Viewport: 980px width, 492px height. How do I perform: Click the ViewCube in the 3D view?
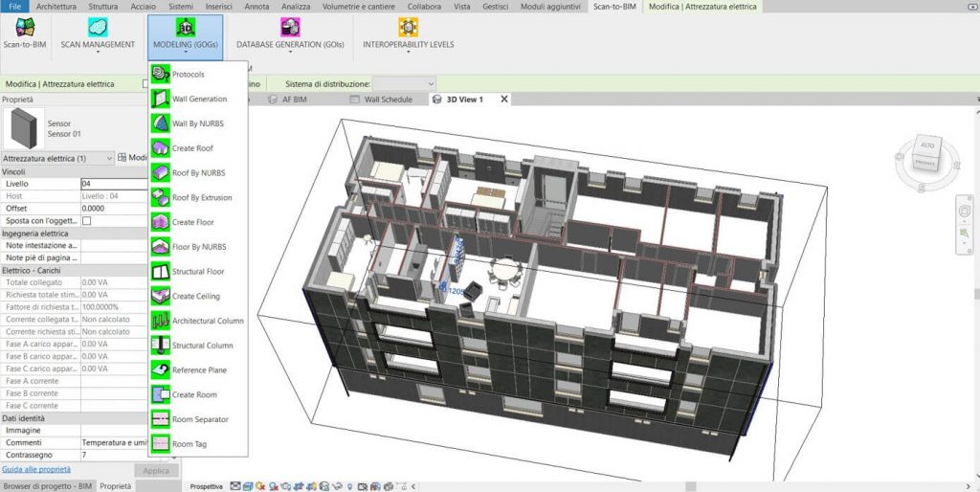925,153
